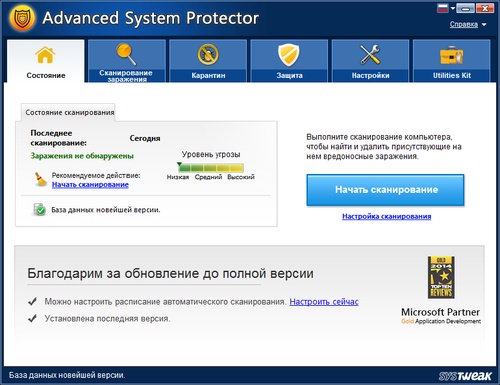
Task: Open the Состояние home tab
Action: click(46, 61)
